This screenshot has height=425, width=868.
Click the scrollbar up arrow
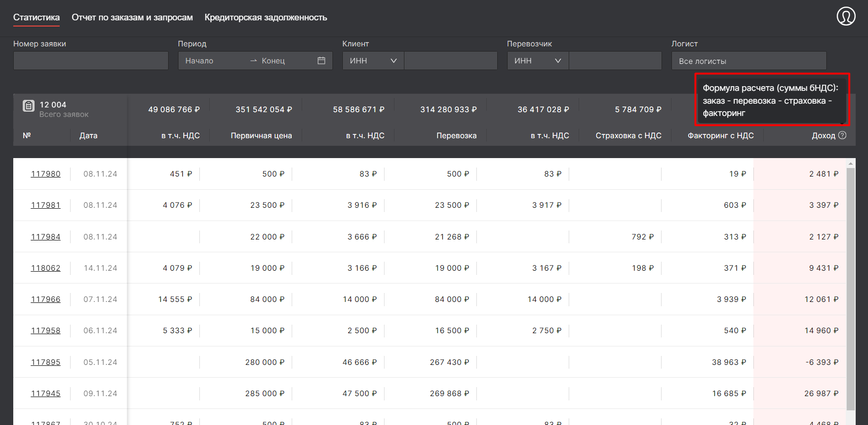coord(850,163)
